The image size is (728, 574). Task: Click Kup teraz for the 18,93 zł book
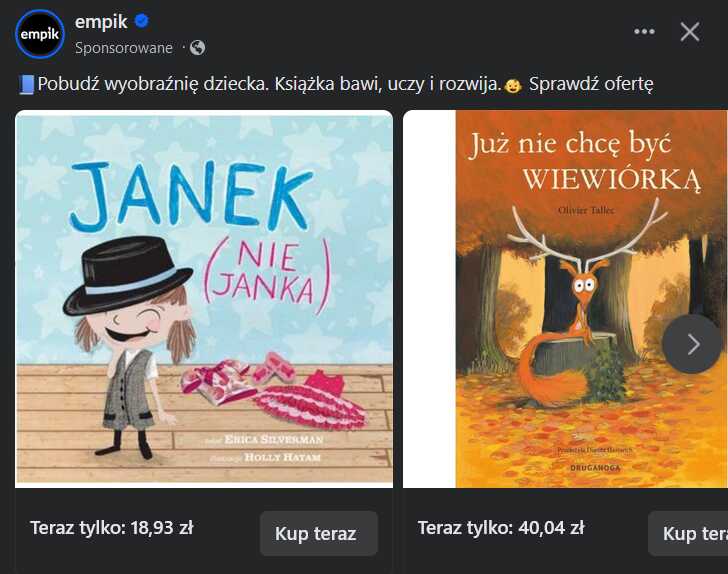(319, 534)
